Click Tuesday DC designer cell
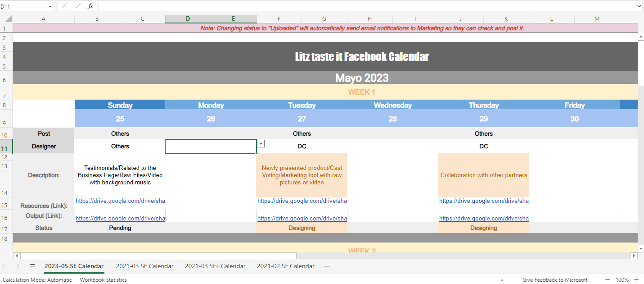 click(x=302, y=147)
